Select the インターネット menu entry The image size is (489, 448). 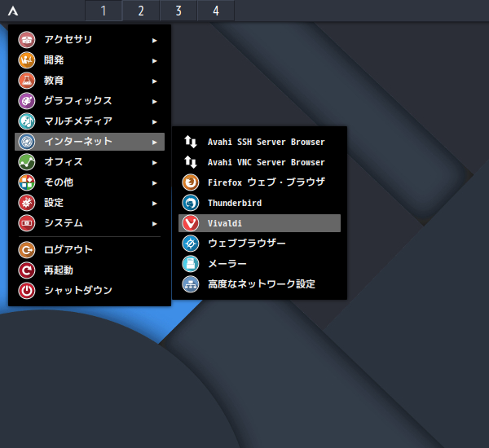point(90,142)
